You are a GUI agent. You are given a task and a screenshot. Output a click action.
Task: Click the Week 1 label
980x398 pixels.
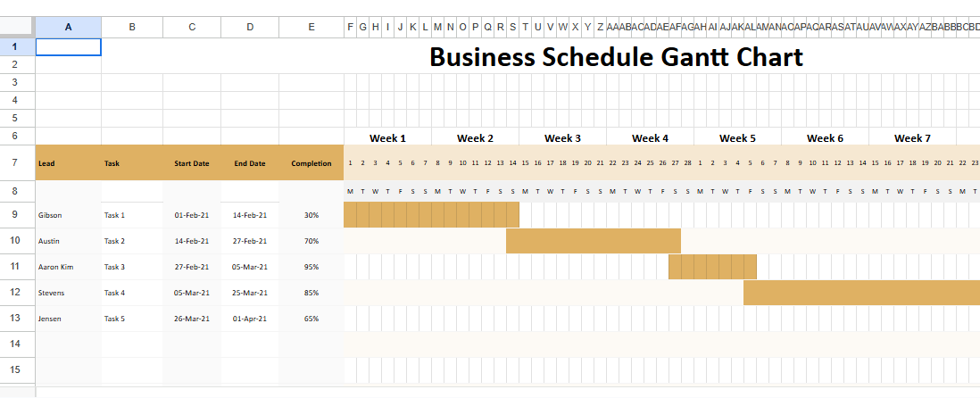(x=387, y=138)
